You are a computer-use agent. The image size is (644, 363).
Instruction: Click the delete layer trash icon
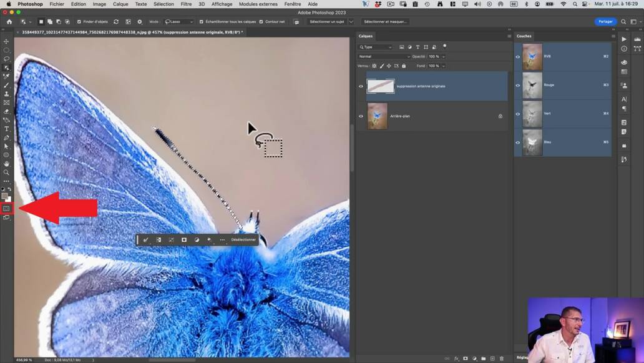(501, 359)
